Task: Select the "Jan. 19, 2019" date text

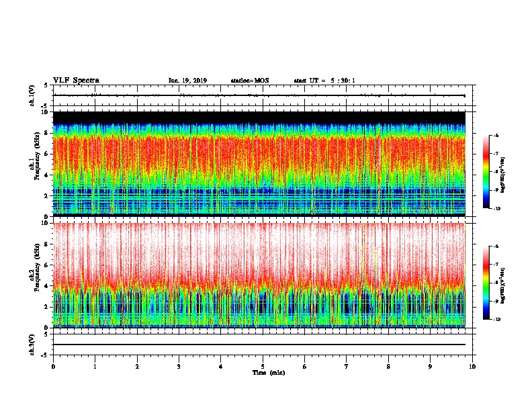Action: 187,81
